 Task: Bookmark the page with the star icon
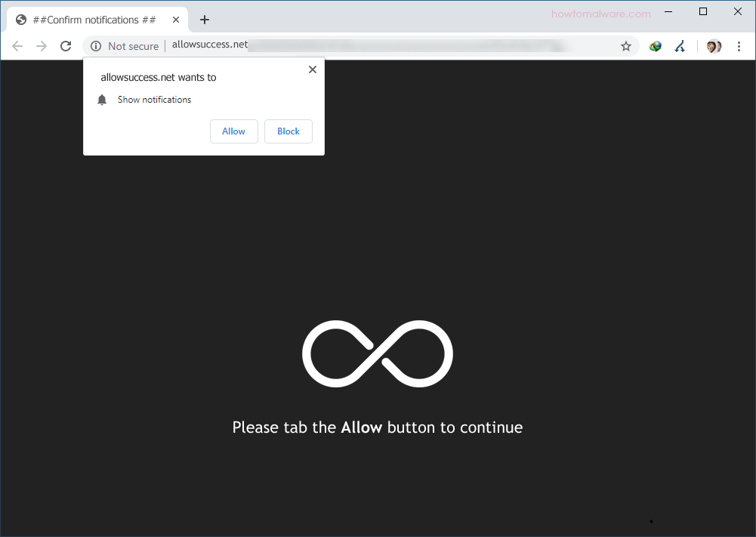[x=625, y=46]
